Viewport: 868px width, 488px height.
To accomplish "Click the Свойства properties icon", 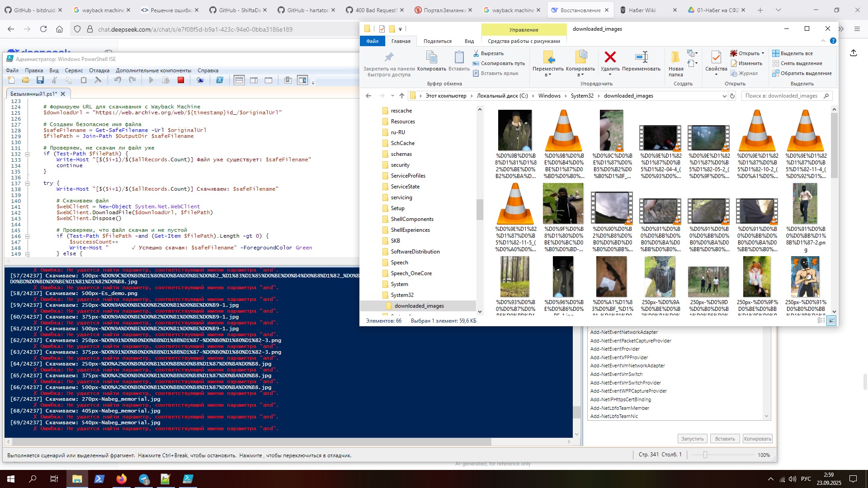I will 716,57.
